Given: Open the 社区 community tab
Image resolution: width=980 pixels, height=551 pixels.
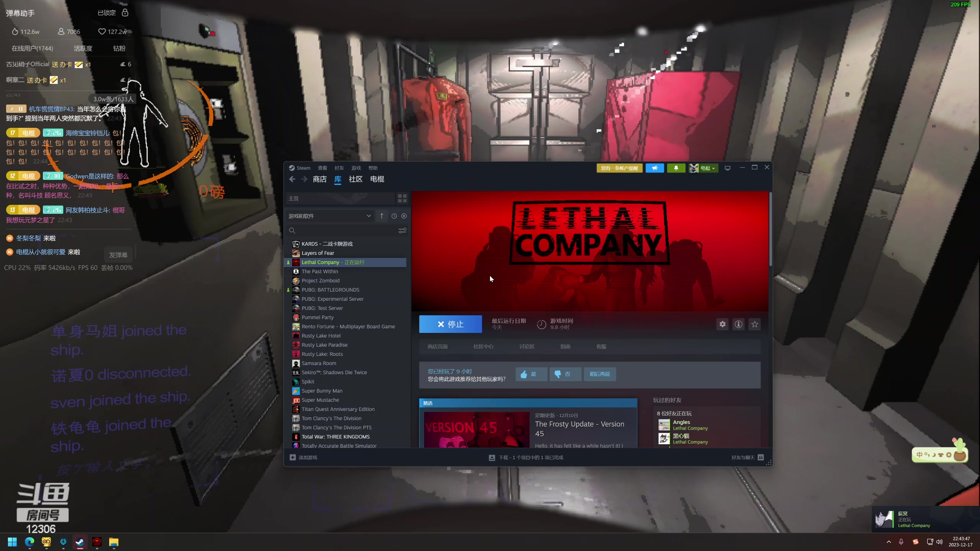Looking at the screenshot, I should 356,179.
